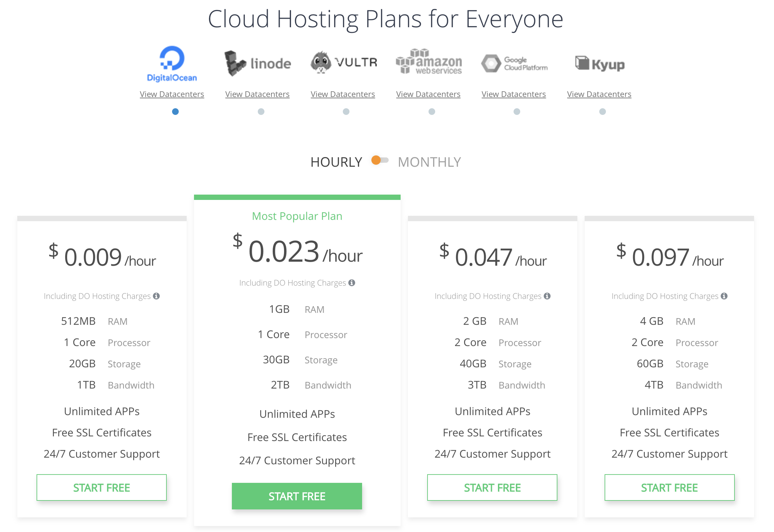The image size is (774, 532).
Task: Open View Datacenters link under DigitalOcean
Action: pos(172,94)
